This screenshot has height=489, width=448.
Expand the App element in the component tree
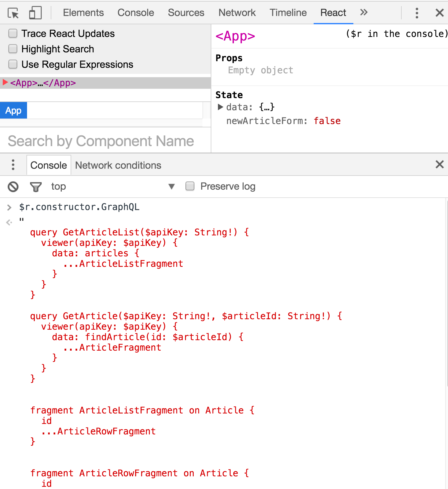[x=5, y=82]
